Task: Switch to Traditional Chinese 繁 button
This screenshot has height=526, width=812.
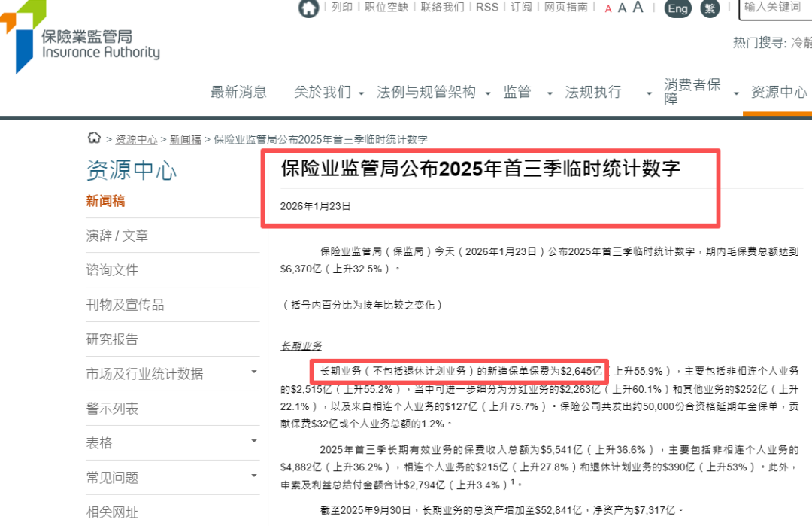Action: [709, 8]
